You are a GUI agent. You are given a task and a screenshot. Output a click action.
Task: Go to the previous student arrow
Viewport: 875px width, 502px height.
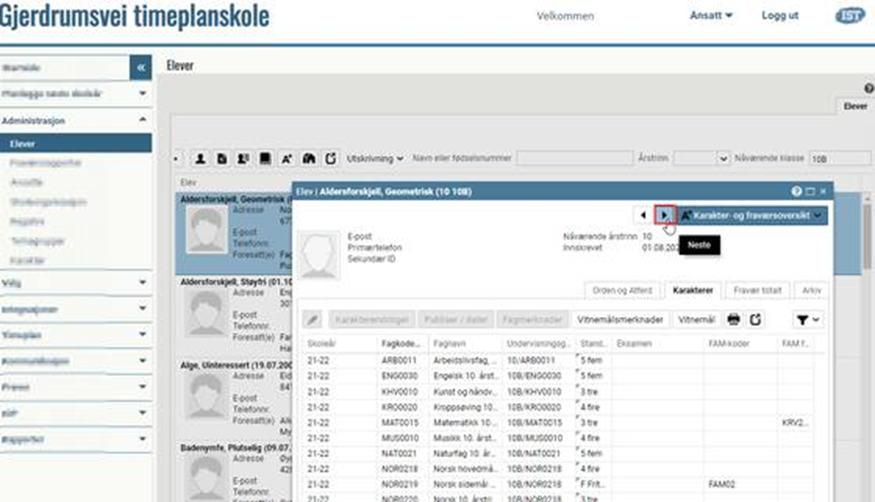[642, 215]
